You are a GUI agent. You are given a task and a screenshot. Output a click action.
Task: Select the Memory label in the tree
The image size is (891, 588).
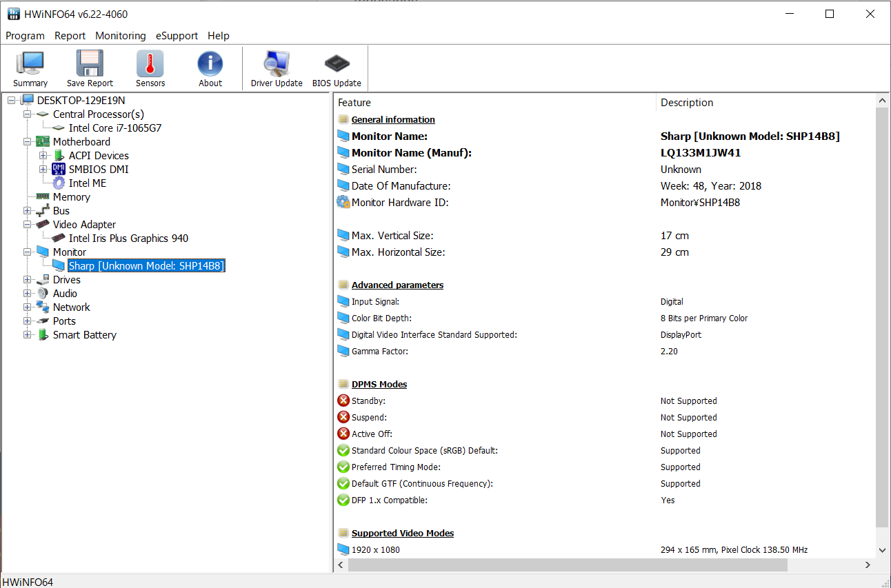pos(72,197)
